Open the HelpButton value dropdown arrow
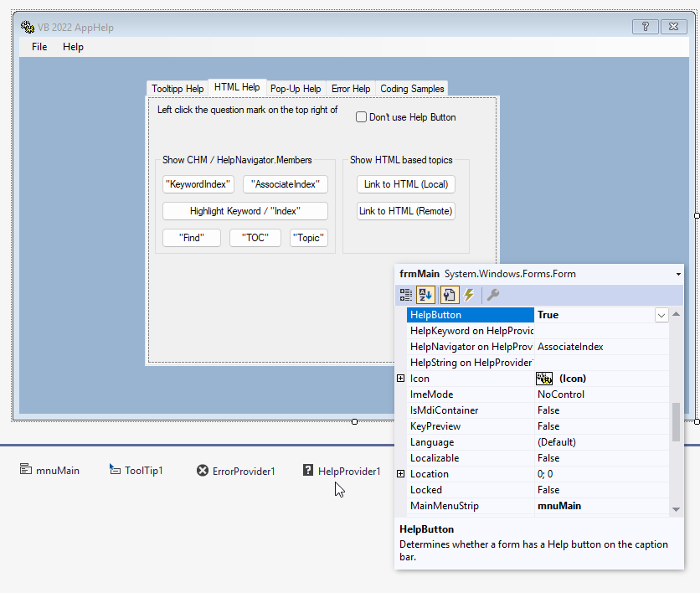Screen dimensions: 700x593 tap(661, 315)
